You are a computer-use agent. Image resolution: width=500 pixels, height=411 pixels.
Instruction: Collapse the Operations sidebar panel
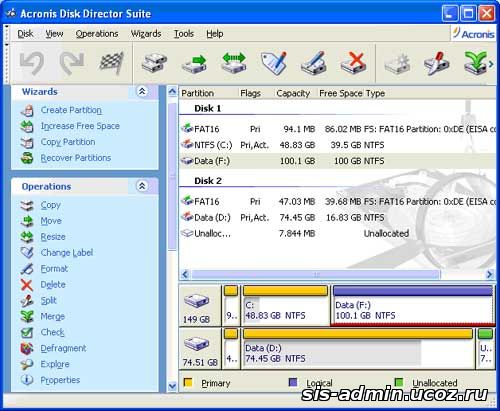(x=142, y=186)
